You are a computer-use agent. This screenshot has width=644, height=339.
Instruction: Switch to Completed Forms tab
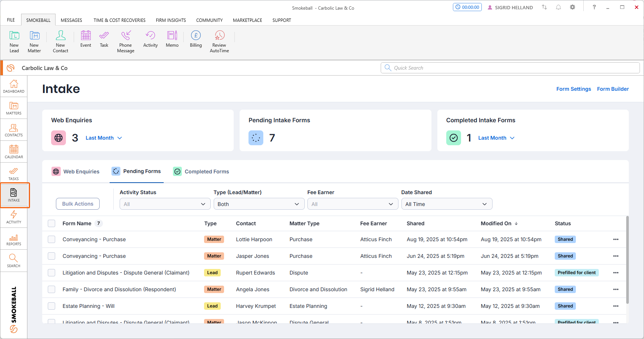(x=201, y=172)
